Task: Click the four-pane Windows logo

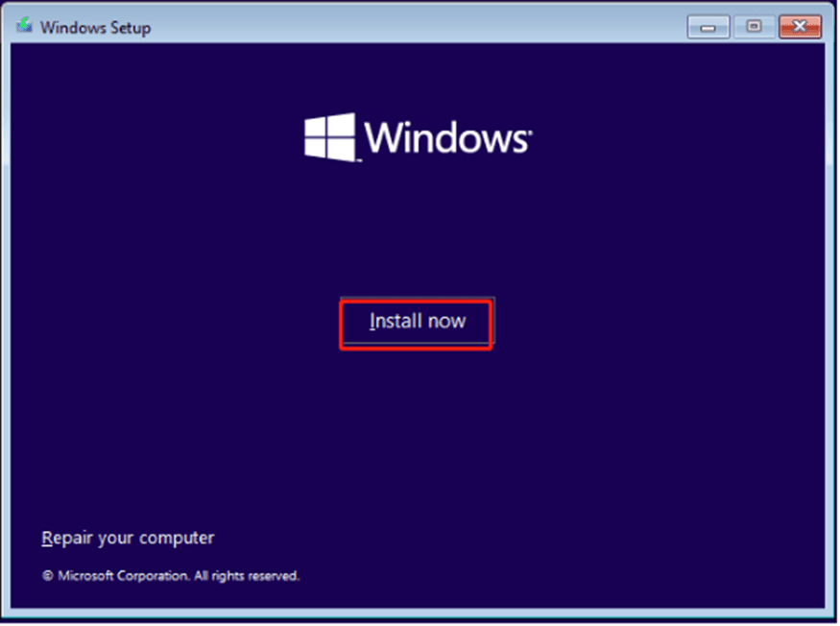Action: pos(329,137)
